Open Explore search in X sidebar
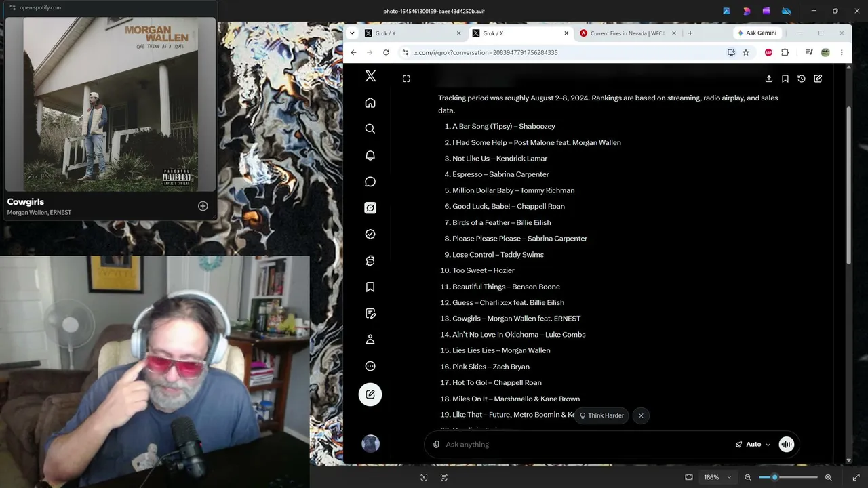Image resolution: width=868 pixels, height=488 pixels. pos(370,129)
